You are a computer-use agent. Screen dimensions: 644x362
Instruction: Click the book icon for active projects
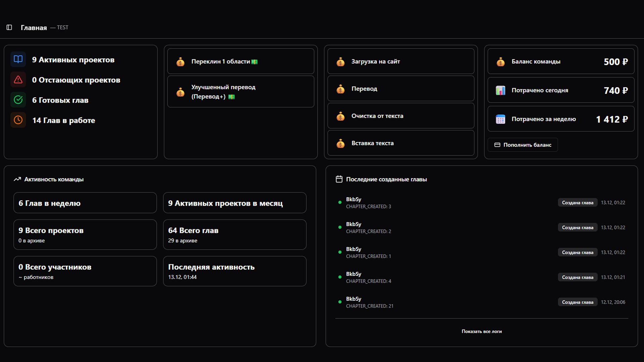(18, 59)
